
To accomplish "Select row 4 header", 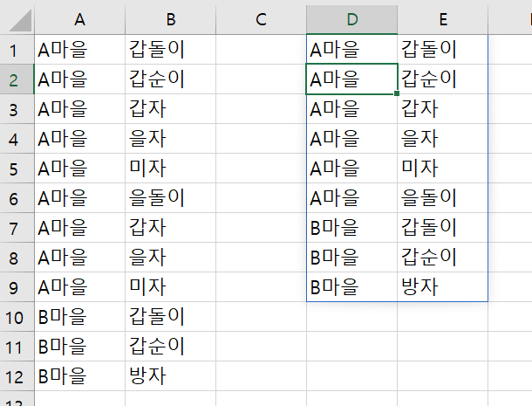I will pyautogui.click(x=17, y=139).
